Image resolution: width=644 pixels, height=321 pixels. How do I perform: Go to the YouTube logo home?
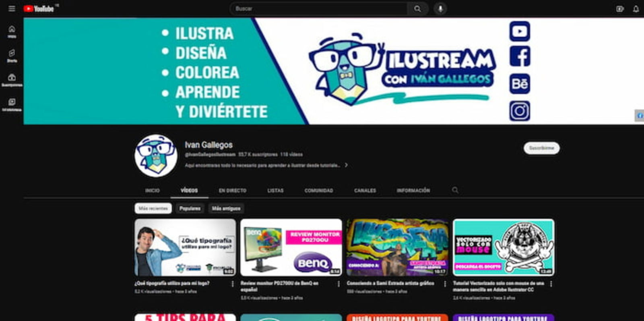[x=39, y=8]
